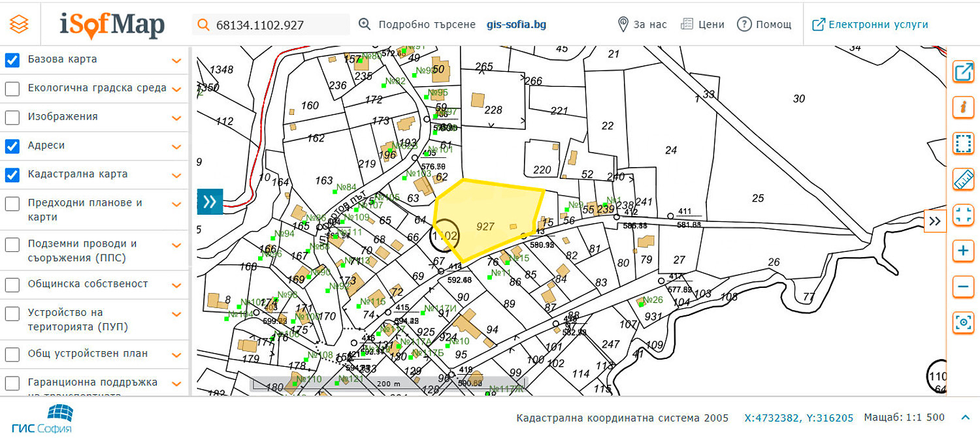Expand the Общ устройствен план section
The image size is (980, 438).
(176, 355)
